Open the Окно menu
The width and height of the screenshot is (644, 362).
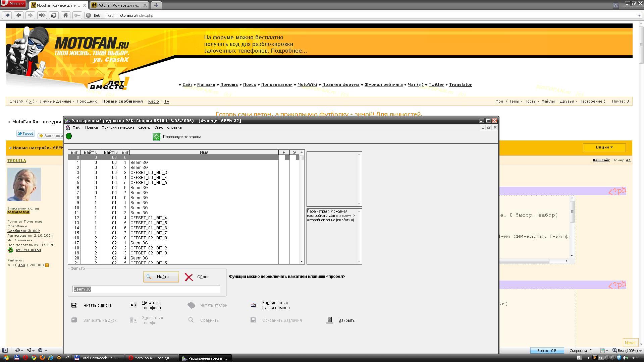(159, 127)
